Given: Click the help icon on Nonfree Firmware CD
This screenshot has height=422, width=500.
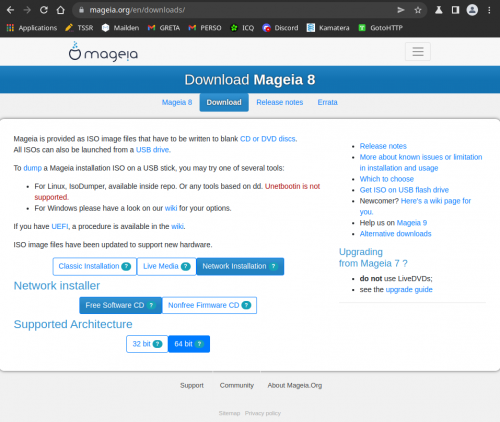Looking at the screenshot, I should coord(246,305).
